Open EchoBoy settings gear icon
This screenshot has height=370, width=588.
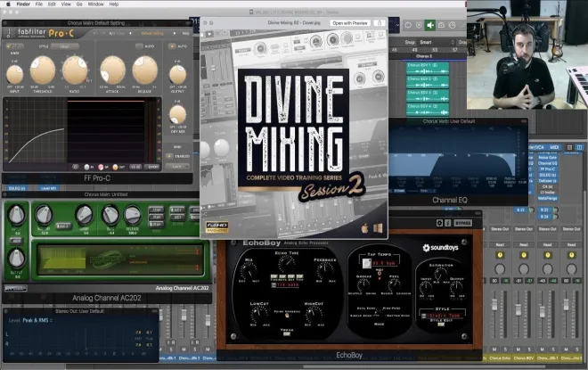pos(439,223)
